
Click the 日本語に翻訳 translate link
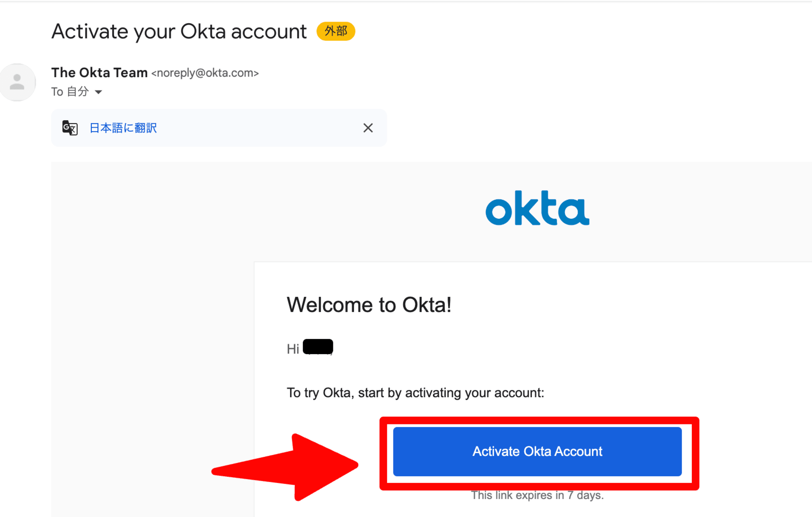[x=123, y=128]
